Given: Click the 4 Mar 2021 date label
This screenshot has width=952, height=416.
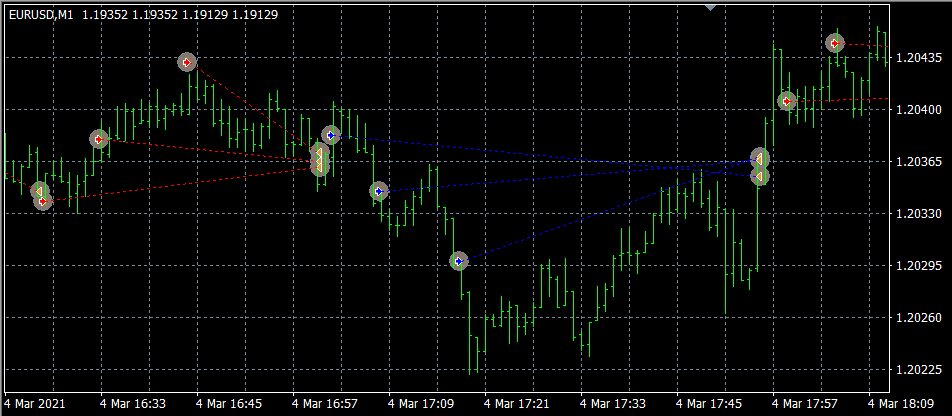Looking at the screenshot, I should coord(36,404).
